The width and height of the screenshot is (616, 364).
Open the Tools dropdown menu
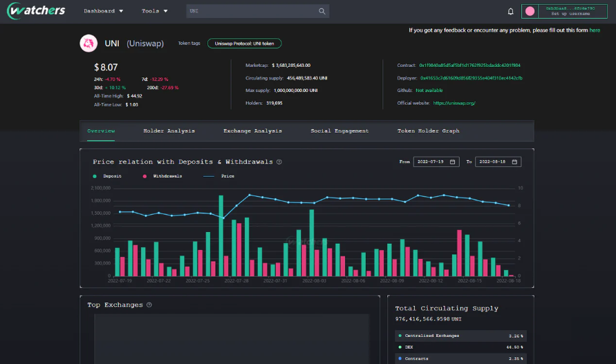154,11
